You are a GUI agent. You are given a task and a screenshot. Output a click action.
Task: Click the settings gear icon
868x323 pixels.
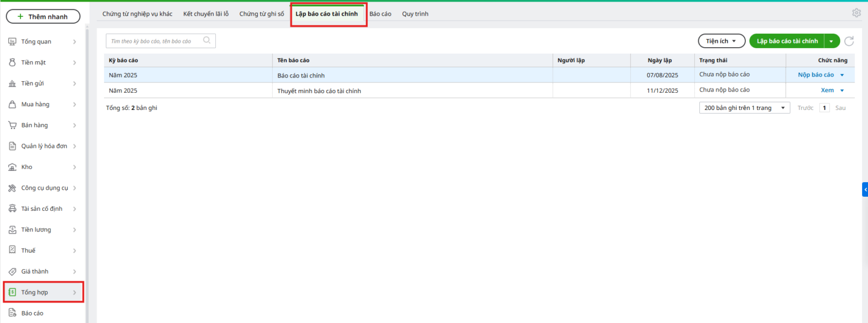point(856,12)
